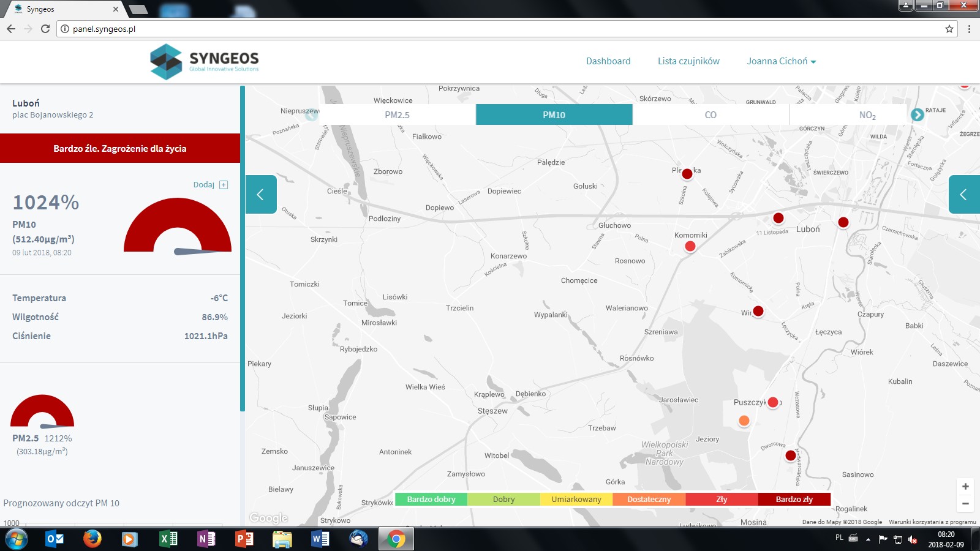Image resolution: width=980 pixels, height=551 pixels.
Task: Open File Explorer from the taskbar
Action: (x=282, y=539)
